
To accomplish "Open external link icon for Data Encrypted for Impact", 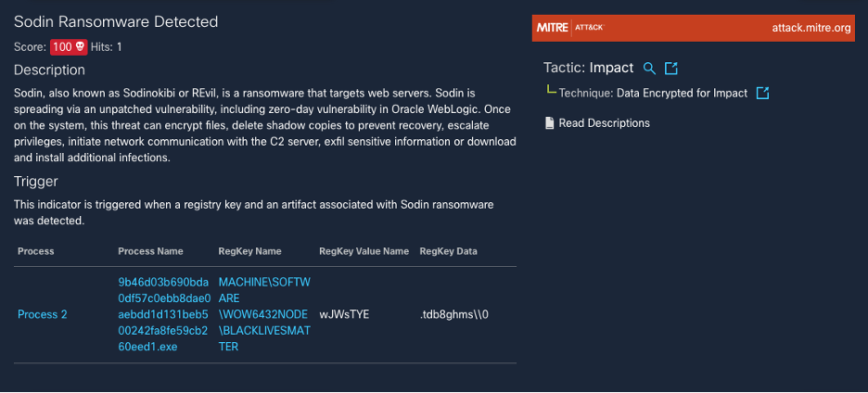I will [x=762, y=94].
